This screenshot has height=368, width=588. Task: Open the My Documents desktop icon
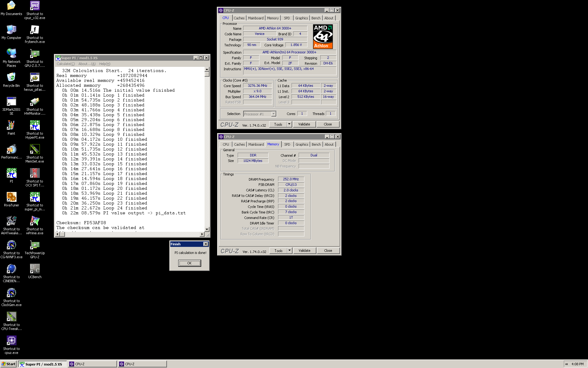(11, 8)
